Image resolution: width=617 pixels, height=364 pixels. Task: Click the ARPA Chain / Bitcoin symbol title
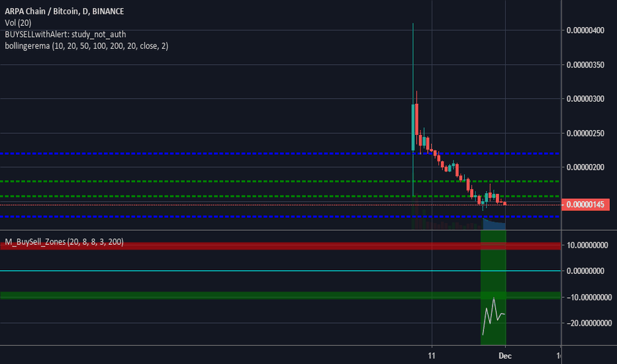coord(64,11)
